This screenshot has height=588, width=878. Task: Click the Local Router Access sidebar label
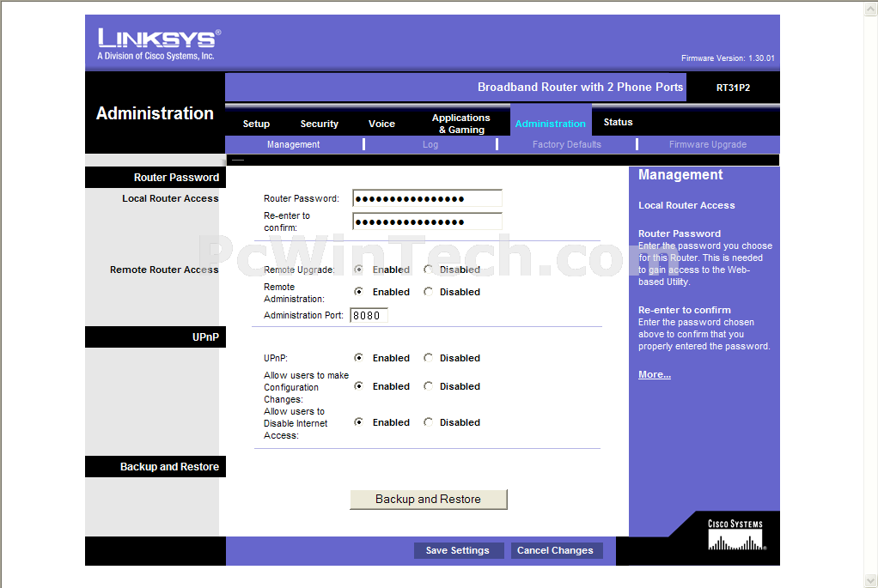click(170, 198)
